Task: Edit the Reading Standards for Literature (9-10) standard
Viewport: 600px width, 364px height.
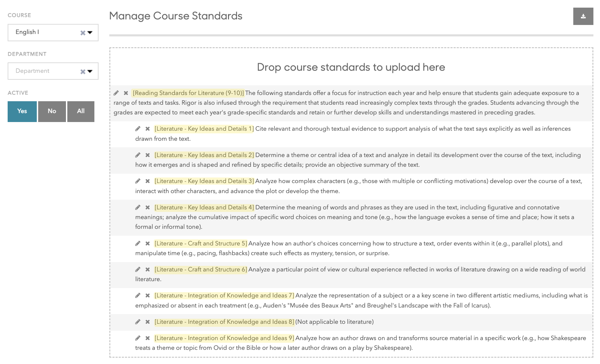Action: 116,93
